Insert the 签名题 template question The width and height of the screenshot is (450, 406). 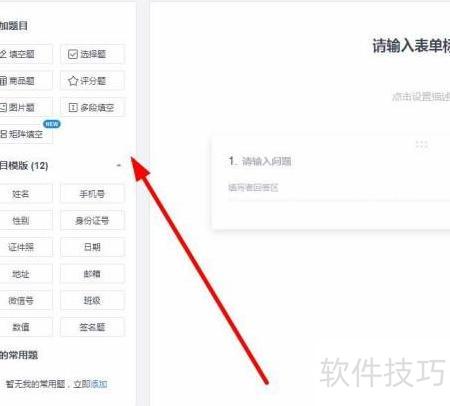[x=92, y=327]
